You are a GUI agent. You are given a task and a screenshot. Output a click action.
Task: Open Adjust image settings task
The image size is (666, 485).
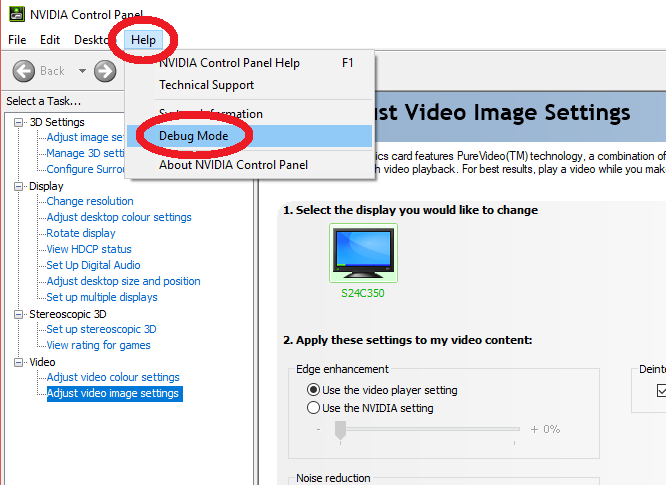coord(85,137)
